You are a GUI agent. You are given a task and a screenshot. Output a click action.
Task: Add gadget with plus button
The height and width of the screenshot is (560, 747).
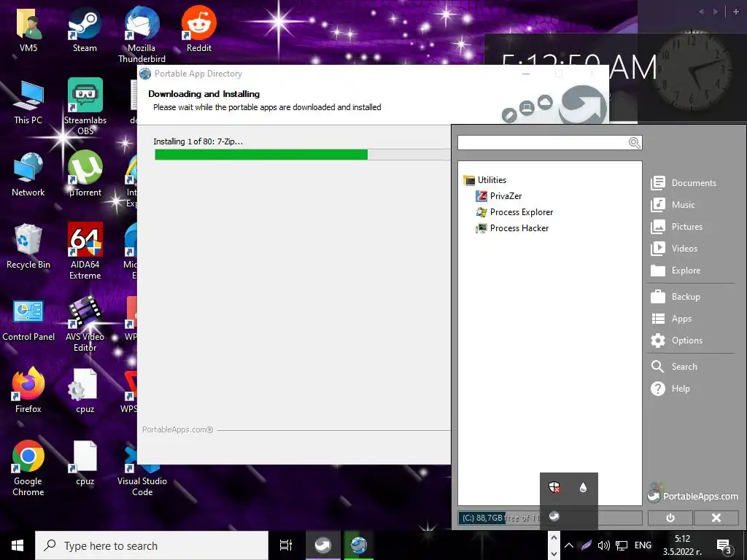pos(736,12)
